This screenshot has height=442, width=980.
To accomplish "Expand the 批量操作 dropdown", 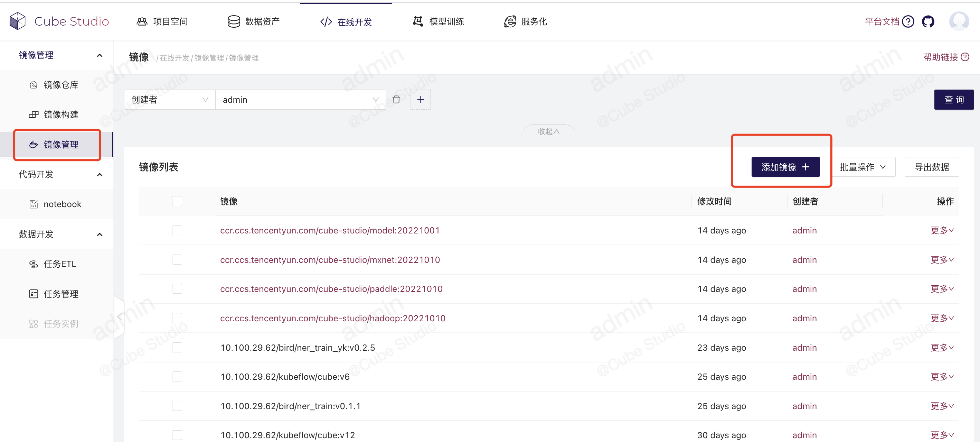I will 863,167.
